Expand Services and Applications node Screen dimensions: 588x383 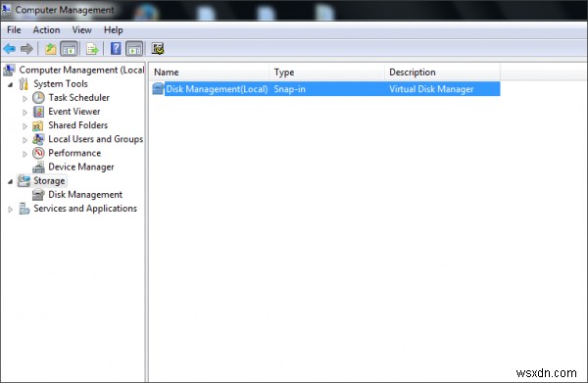click(x=11, y=210)
